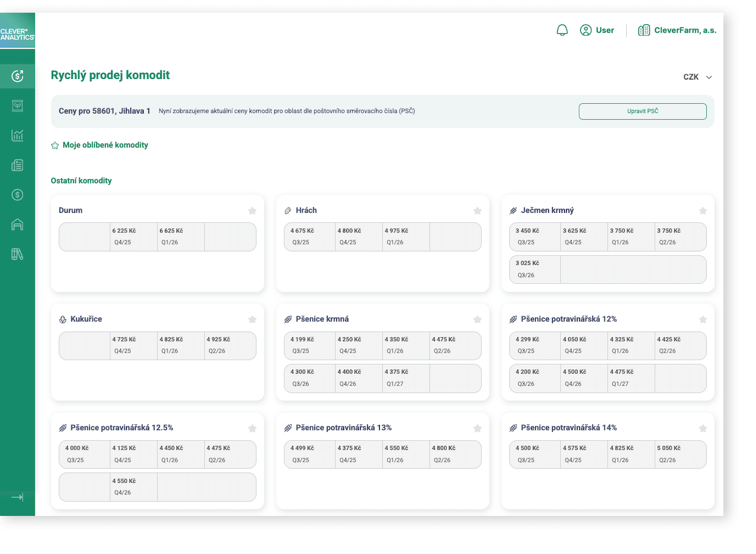
Task: Click the grain icon beside Pšenice potravinářská 14%
Action: tap(513, 428)
